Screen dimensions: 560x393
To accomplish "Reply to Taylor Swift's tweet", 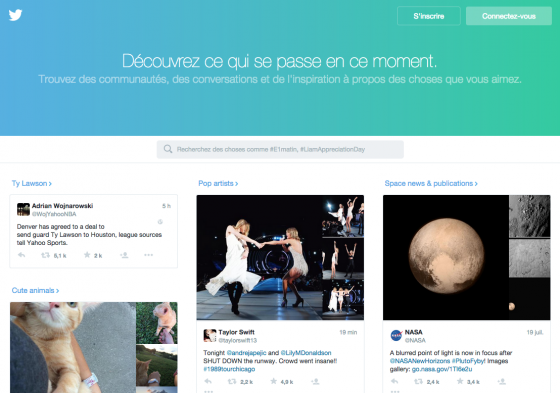I will [208, 382].
